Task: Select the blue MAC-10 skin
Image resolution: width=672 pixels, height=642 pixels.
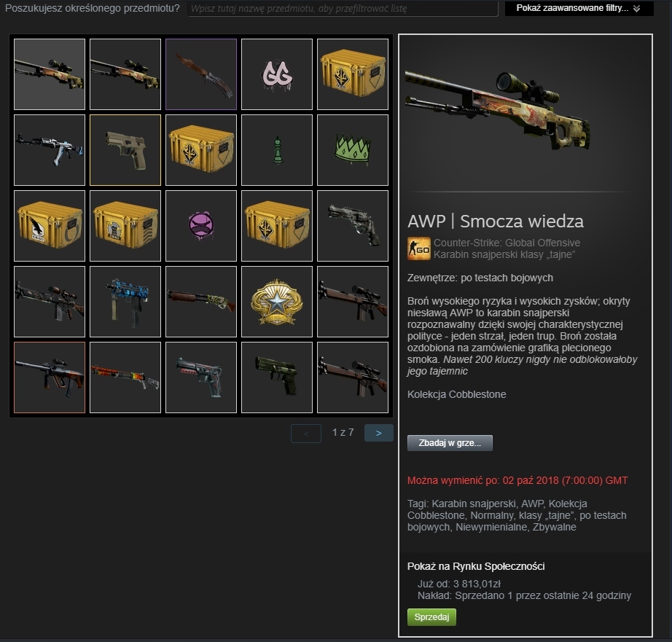Action: [125, 302]
